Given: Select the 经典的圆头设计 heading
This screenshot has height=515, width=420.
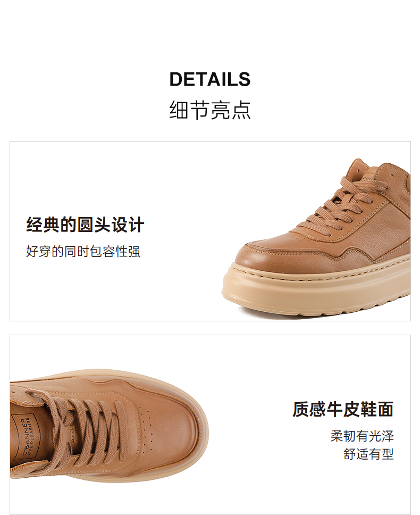Looking at the screenshot, I should (85, 225).
